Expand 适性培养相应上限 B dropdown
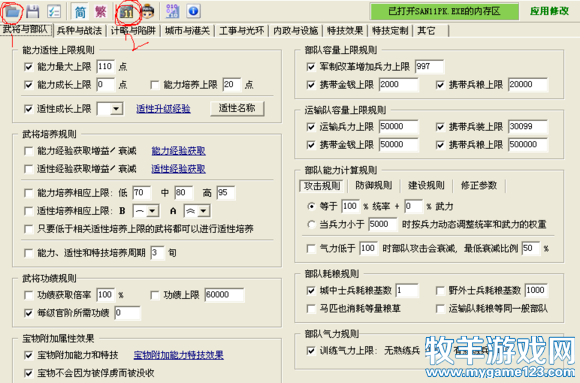Image resolution: width=580 pixels, height=383 pixels. tap(152, 211)
